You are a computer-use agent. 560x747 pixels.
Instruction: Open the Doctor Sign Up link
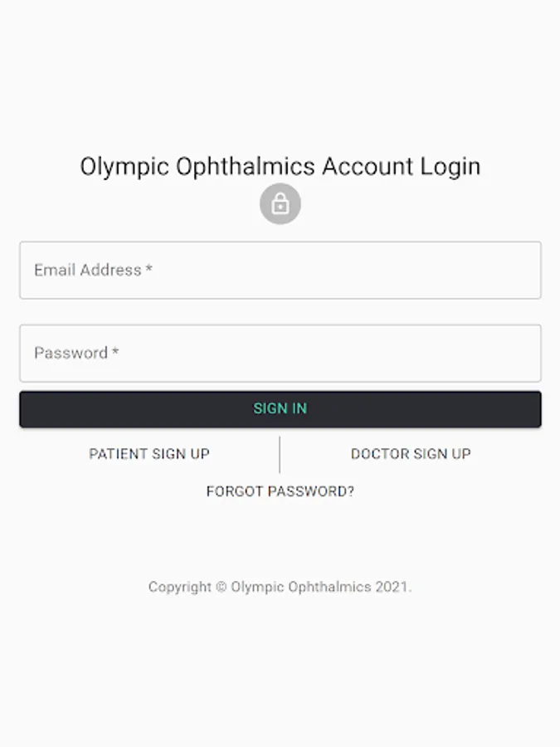pyautogui.click(x=411, y=454)
